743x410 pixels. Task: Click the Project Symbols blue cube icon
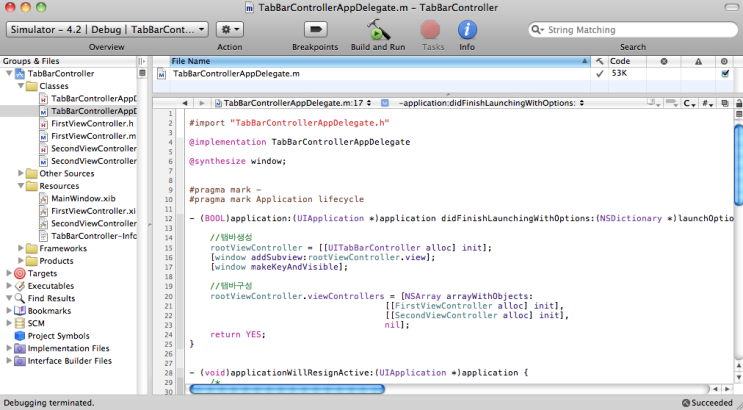[20, 336]
